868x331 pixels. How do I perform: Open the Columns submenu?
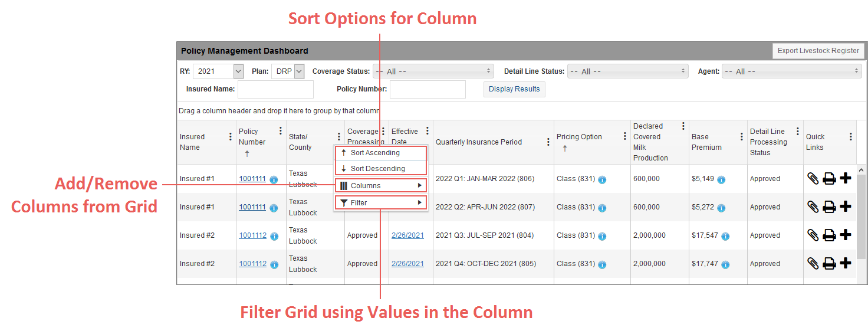pos(380,186)
